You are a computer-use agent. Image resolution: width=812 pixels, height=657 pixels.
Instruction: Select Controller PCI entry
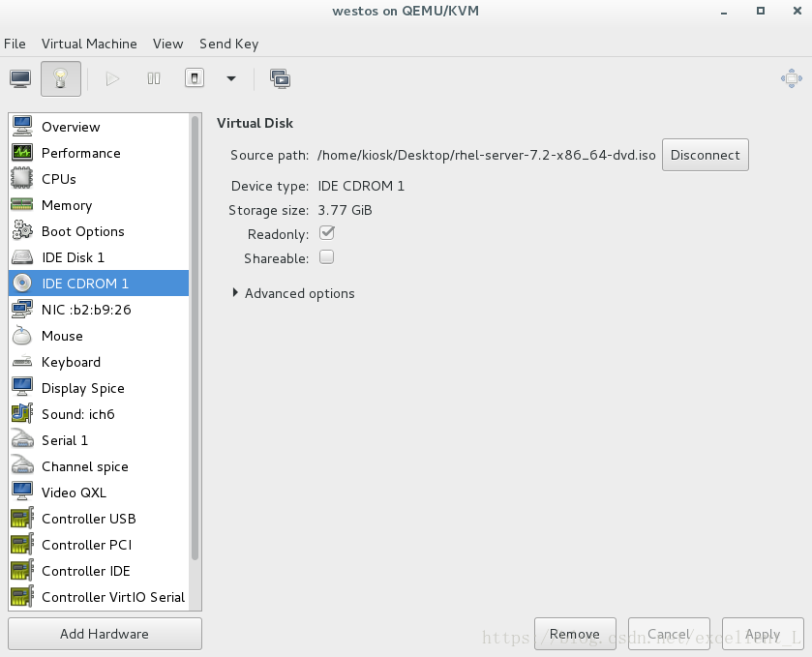99,545
